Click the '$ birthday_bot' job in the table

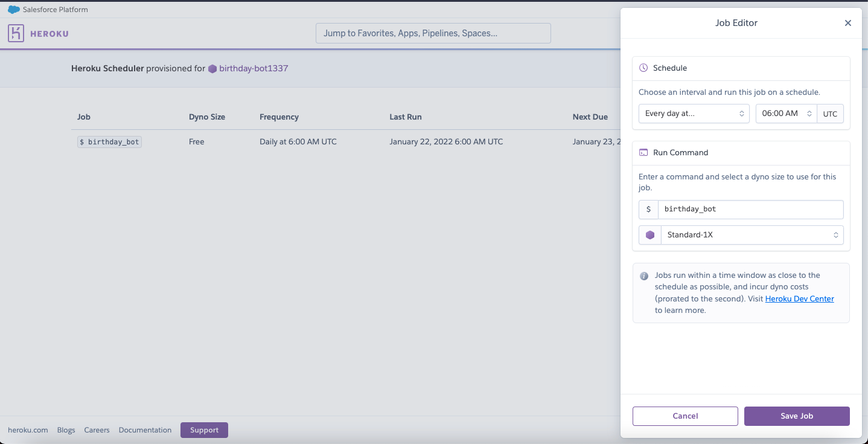coord(109,142)
